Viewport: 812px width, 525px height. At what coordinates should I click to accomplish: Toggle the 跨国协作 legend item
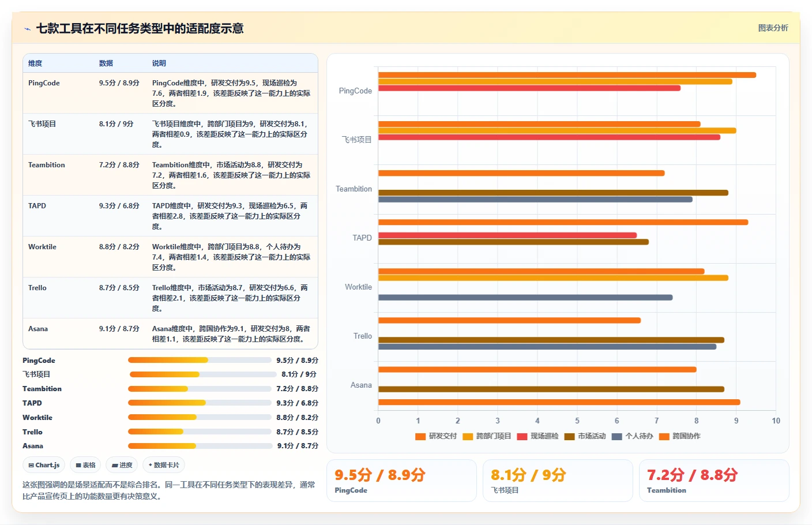pos(680,436)
